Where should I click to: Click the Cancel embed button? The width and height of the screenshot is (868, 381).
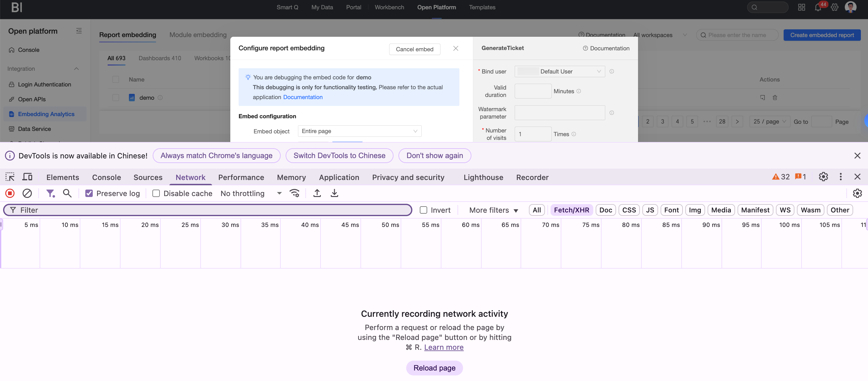[x=414, y=49]
